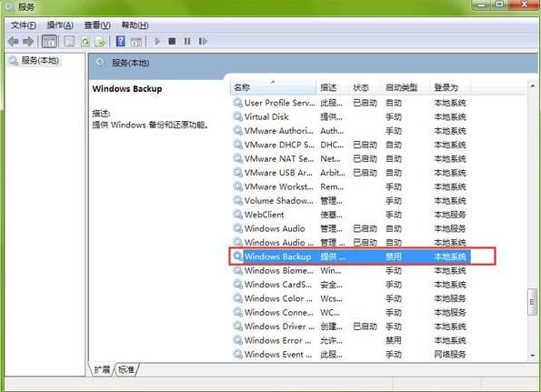Toggle the console tree pane icon

click(x=49, y=42)
